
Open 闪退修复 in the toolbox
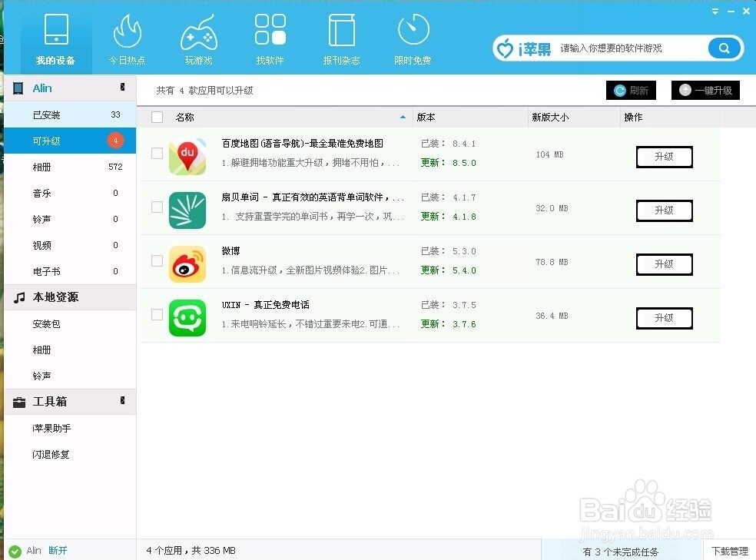(70, 455)
